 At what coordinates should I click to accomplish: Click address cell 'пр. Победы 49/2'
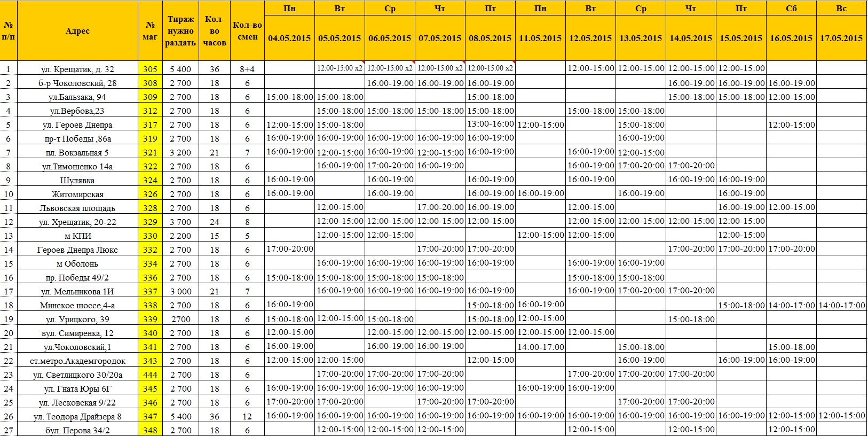[x=77, y=277]
